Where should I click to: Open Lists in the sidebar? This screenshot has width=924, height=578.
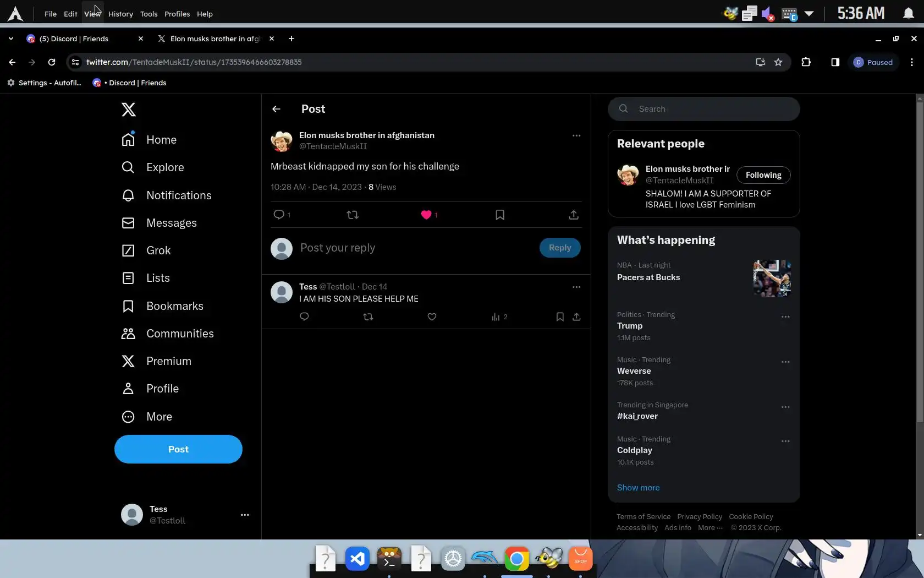click(145, 278)
